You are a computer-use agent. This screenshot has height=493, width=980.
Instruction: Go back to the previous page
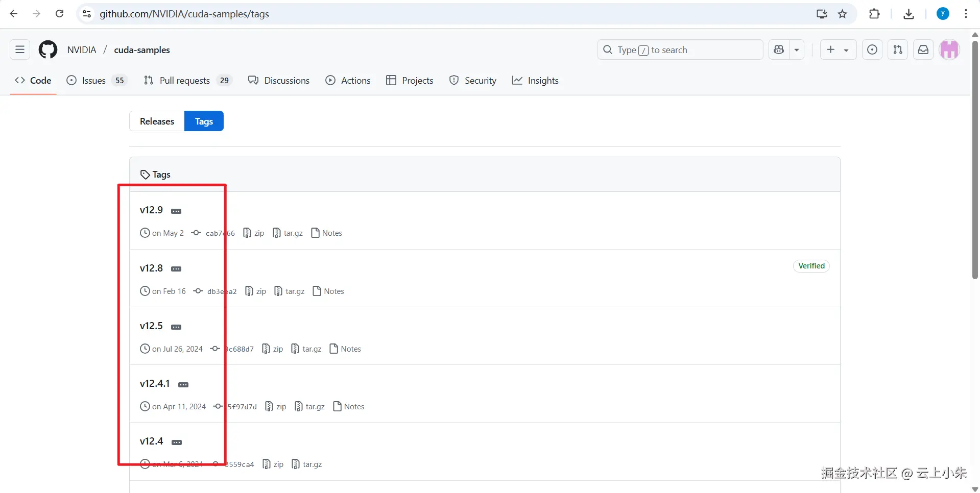[14, 14]
